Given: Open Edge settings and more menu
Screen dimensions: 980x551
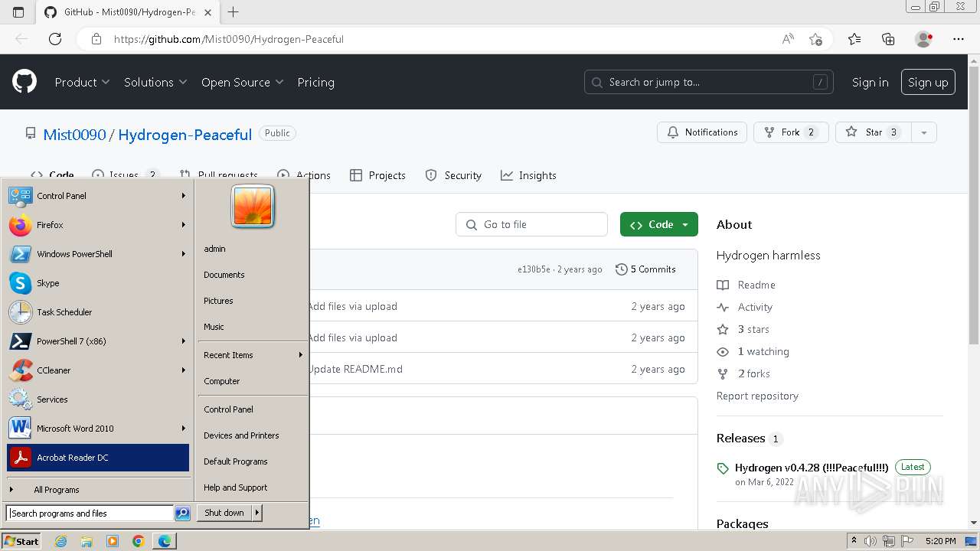Looking at the screenshot, I should click(x=959, y=39).
